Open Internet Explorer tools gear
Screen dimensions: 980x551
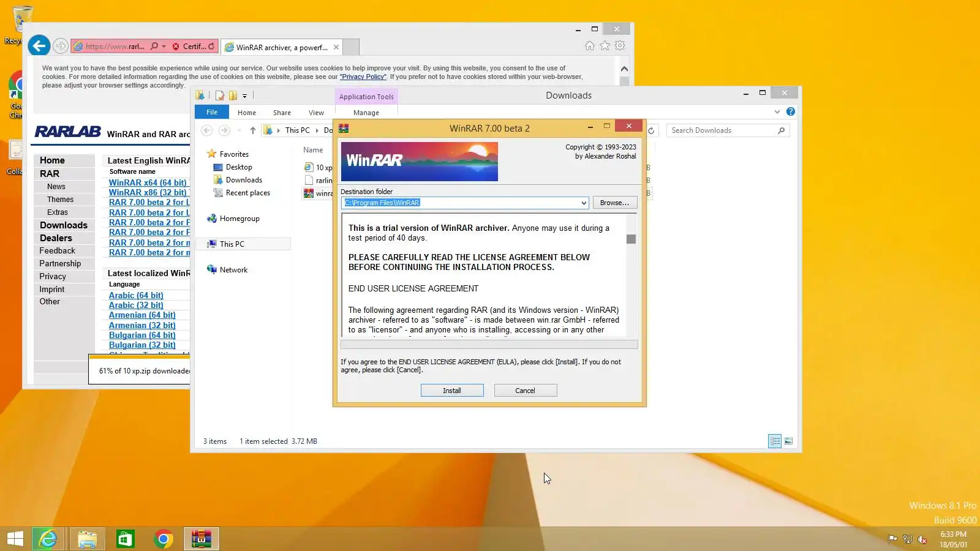point(620,46)
